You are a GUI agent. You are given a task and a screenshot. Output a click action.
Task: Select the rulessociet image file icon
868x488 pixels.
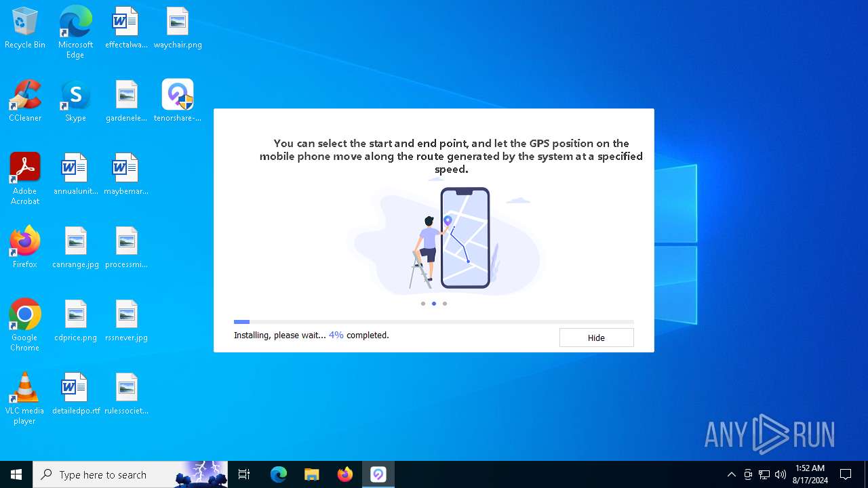click(x=126, y=394)
